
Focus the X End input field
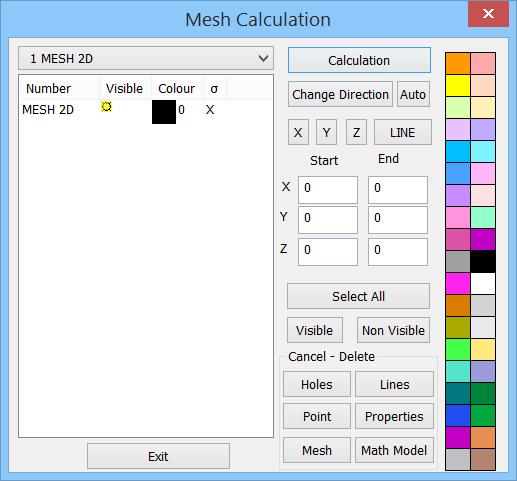click(398, 190)
